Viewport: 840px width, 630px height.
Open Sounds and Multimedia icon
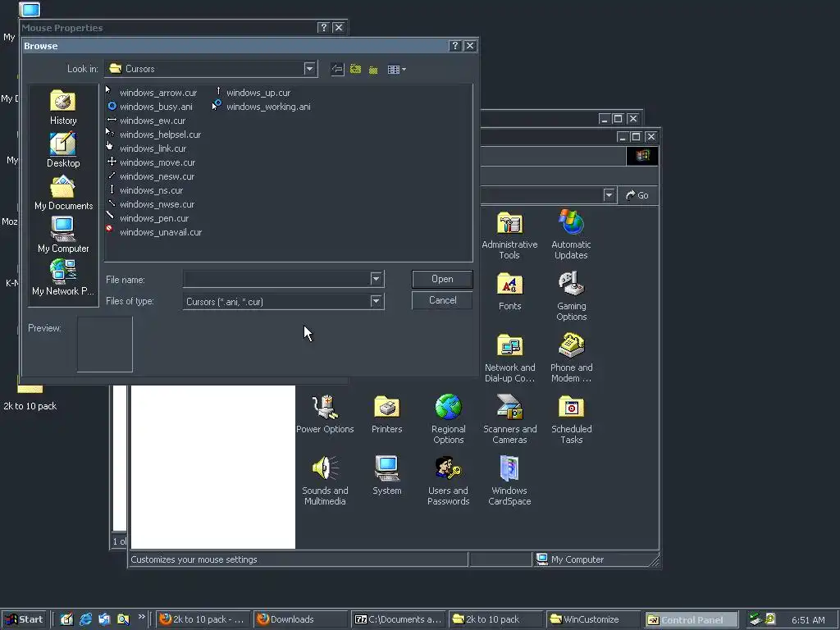tap(325, 481)
